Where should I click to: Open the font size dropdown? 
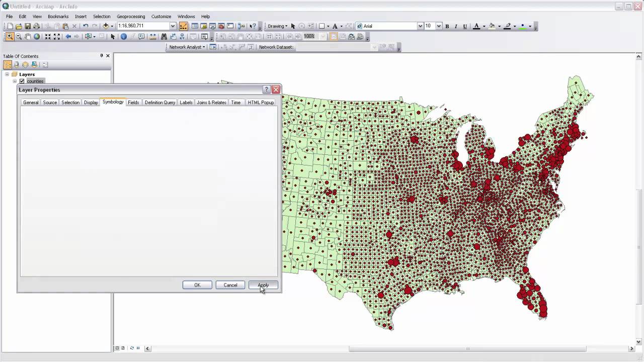(439, 26)
